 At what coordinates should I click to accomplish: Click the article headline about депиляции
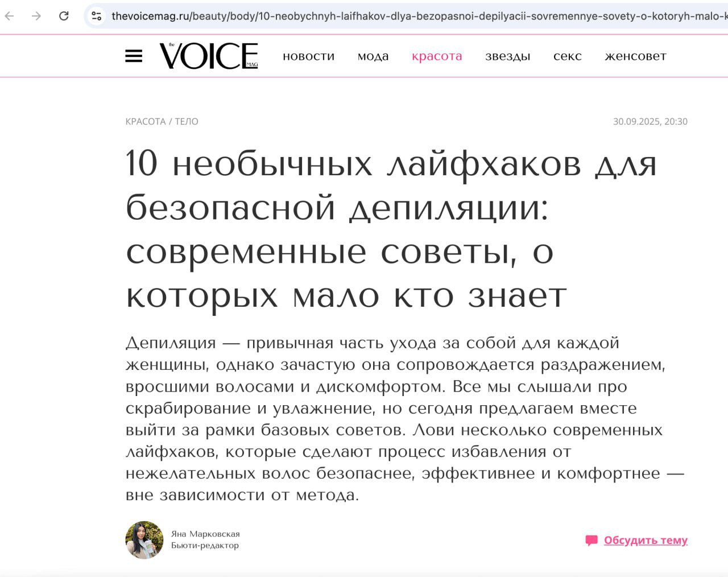pos(391,229)
